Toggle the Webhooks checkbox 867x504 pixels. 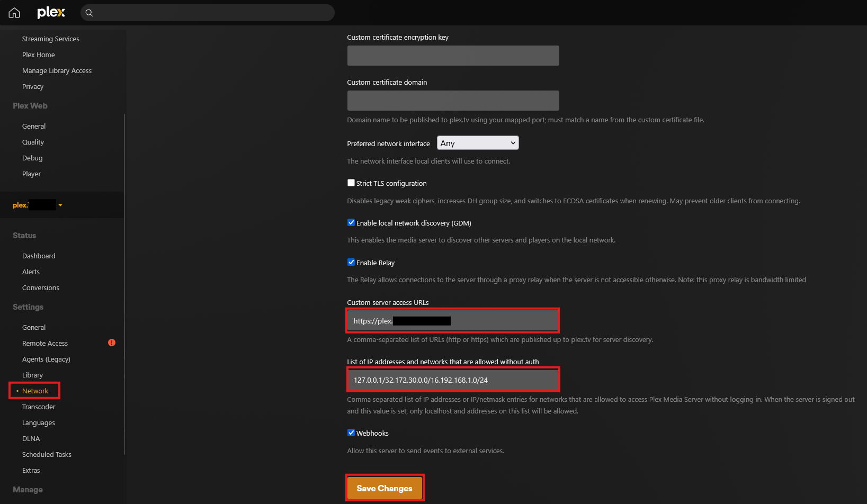tap(351, 433)
